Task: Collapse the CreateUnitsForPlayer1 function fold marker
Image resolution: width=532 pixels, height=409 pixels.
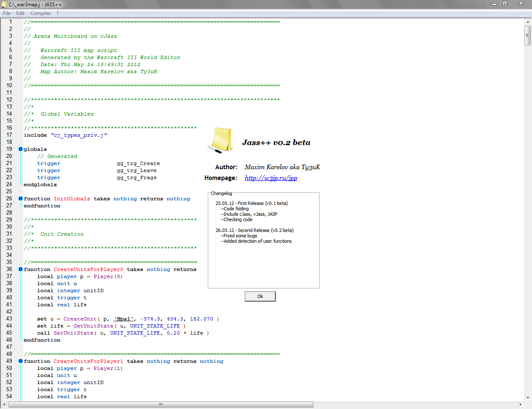Action: coord(20,361)
